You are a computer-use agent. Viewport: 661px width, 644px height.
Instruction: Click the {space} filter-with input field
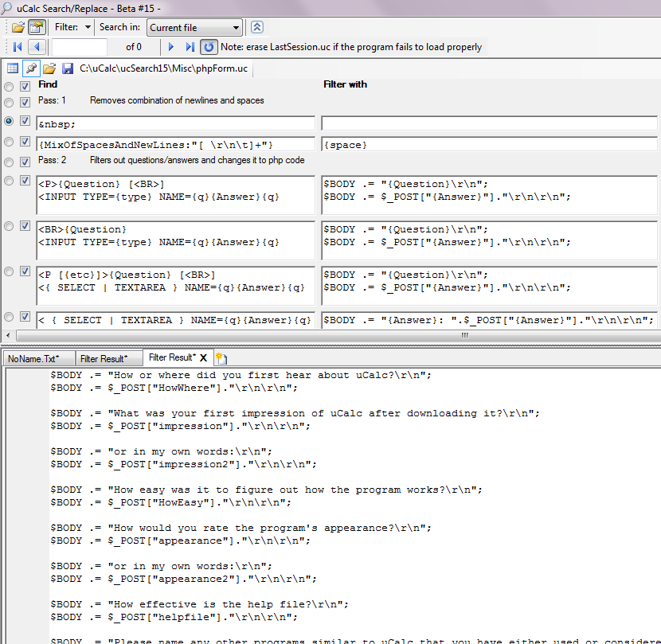click(489, 145)
